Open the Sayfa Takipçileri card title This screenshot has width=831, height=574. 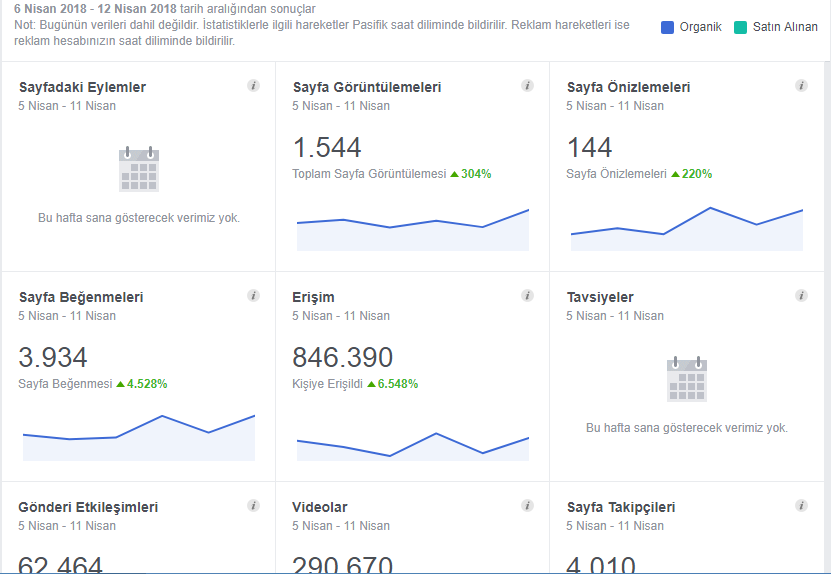pyautogui.click(x=621, y=507)
